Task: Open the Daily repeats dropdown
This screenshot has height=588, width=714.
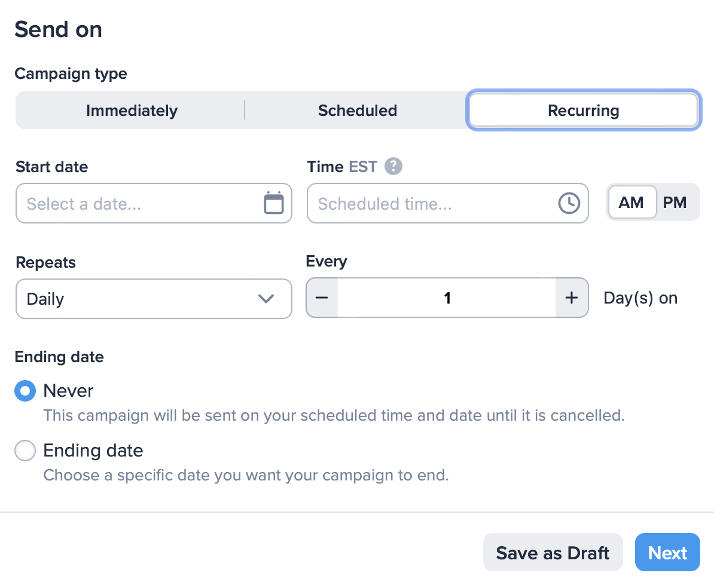Action: click(154, 299)
